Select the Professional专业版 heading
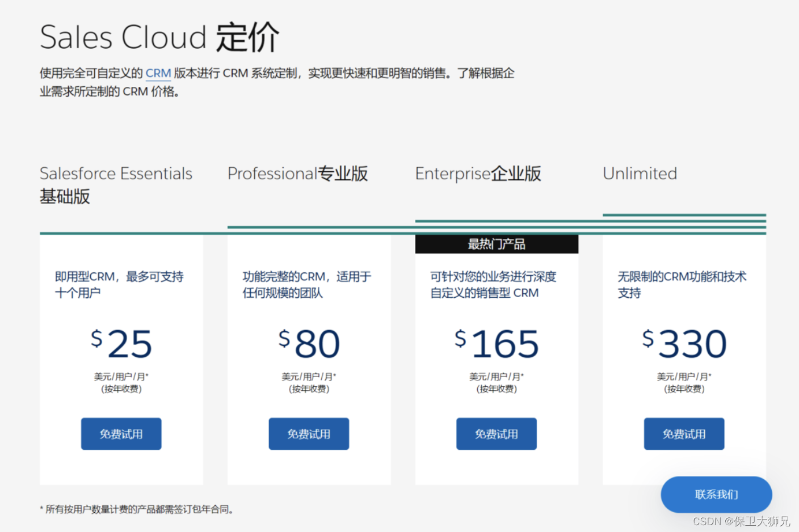 (298, 174)
